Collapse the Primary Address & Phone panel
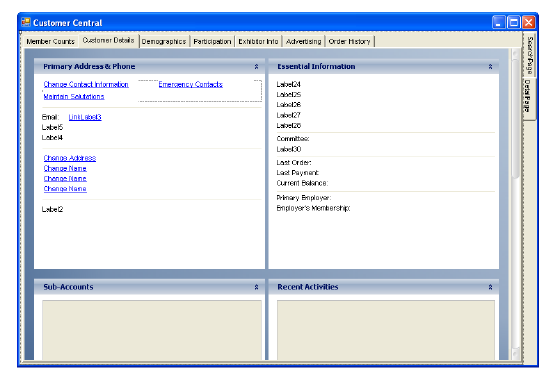This screenshot has height=381, width=554. click(x=257, y=66)
